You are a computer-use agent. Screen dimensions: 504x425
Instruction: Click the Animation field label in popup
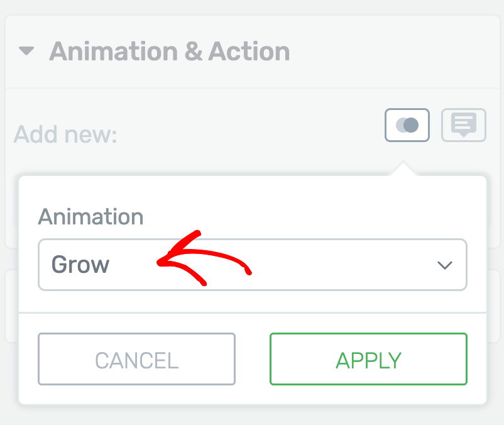(x=90, y=217)
